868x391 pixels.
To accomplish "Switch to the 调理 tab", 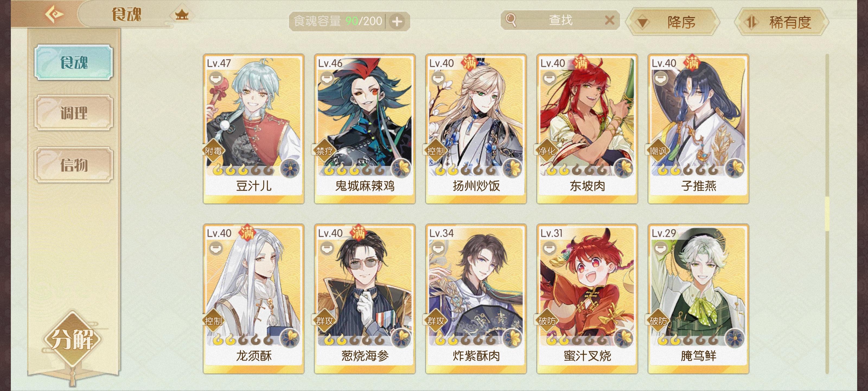I will coord(74,112).
